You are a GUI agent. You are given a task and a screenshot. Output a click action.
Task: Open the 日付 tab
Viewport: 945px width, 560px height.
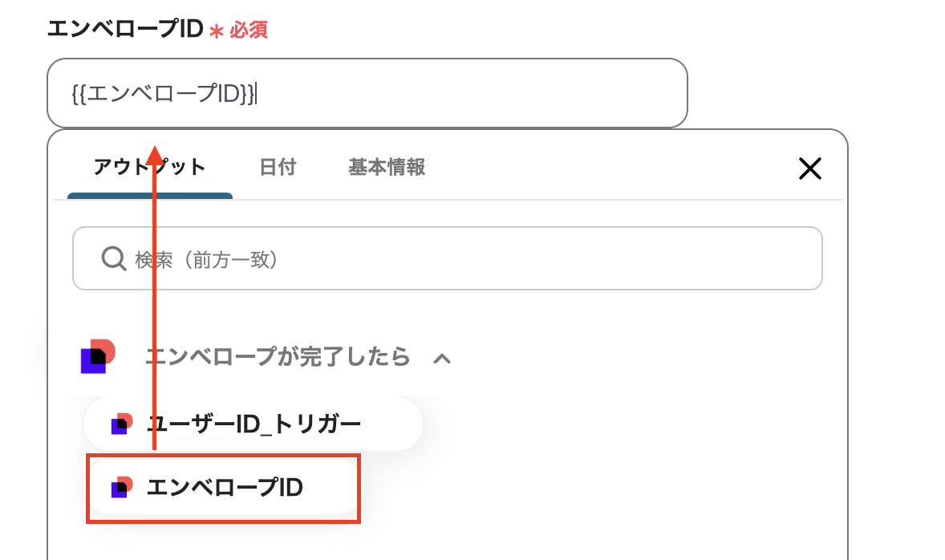pos(278,167)
